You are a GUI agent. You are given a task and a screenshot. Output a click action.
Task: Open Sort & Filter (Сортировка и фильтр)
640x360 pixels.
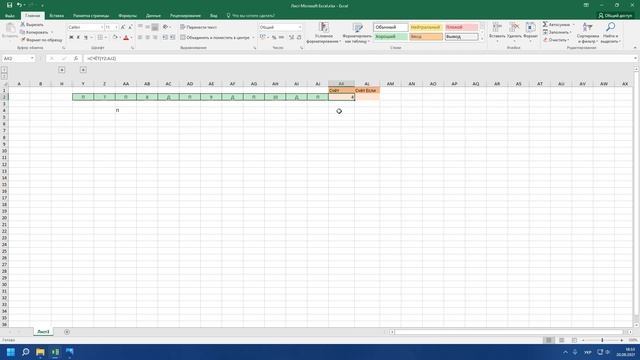(588, 33)
